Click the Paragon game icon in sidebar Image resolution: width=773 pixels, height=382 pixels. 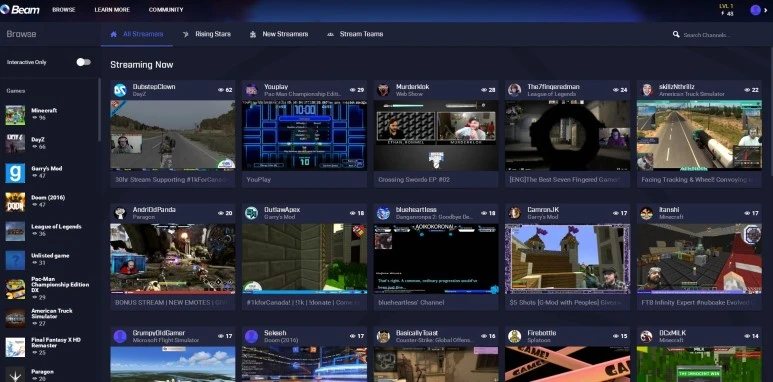15,375
